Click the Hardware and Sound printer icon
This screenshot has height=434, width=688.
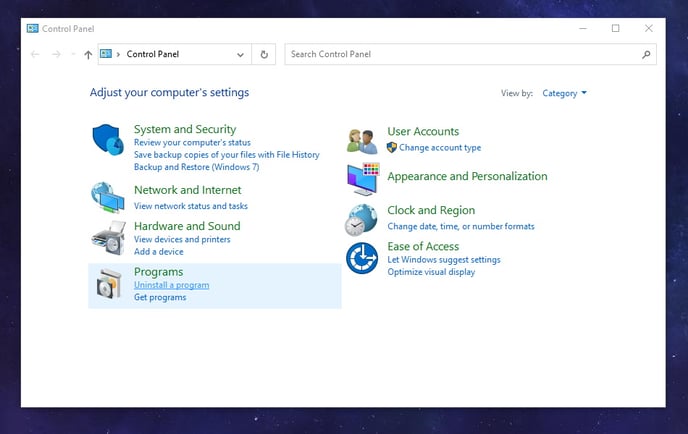pos(108,237)
